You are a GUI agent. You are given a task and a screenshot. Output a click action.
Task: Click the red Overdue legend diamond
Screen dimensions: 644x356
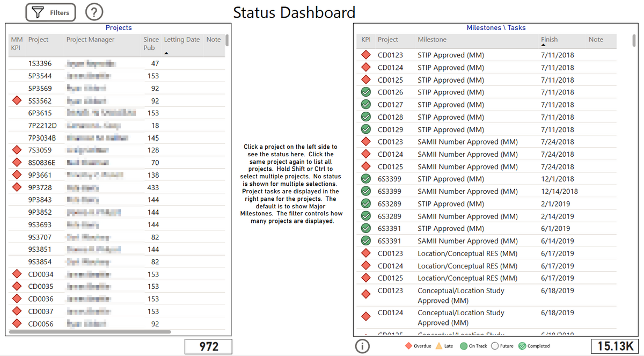pyautogui.click(x=408, y=346)
